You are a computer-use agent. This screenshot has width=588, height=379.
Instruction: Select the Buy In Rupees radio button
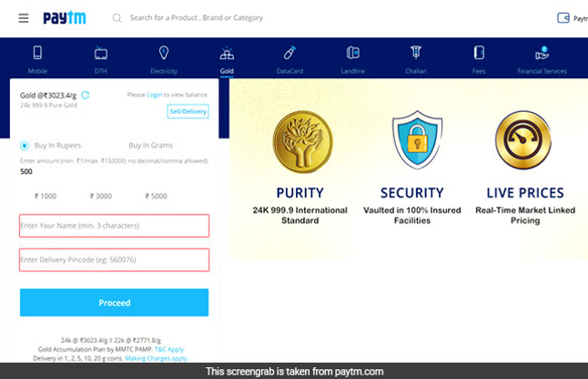click(x=25, y=145)
